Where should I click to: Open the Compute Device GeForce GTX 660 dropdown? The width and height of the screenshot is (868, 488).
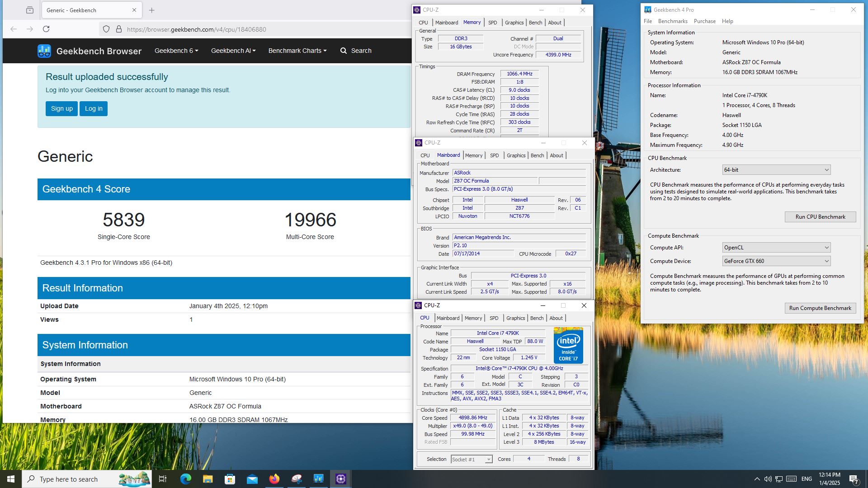(x=776, y=261)
